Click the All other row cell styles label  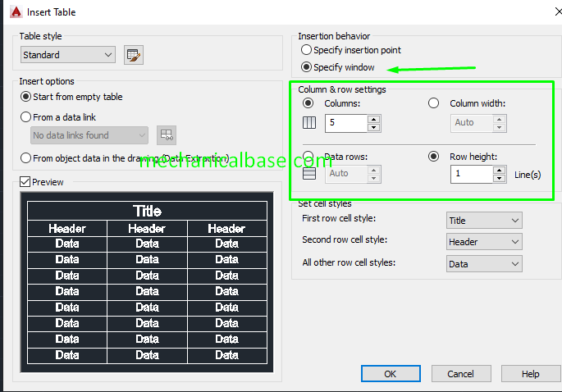click(x=349, y=262)
